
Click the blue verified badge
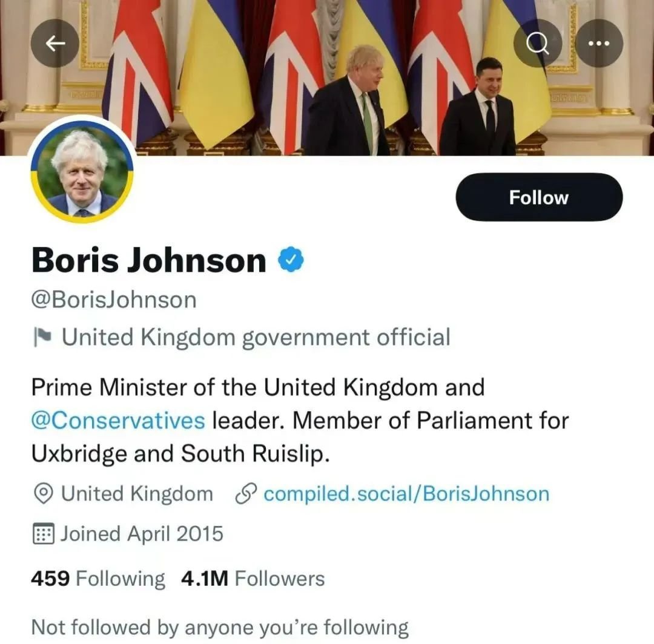point(291,260)
